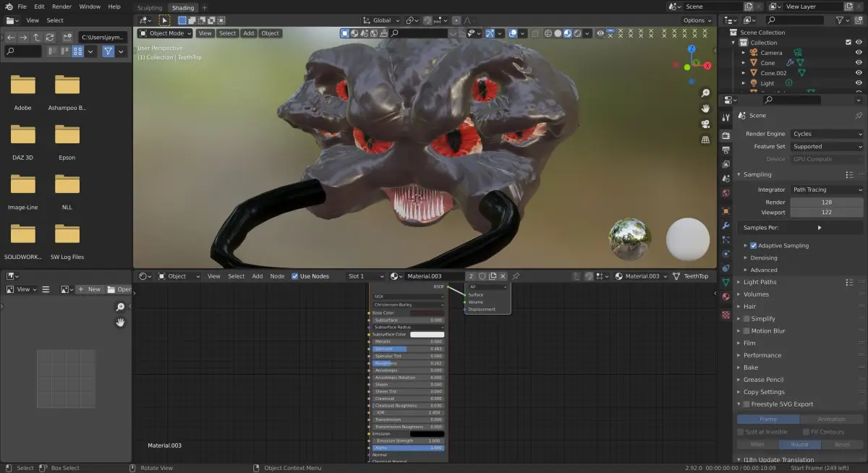Image resolution: width=868 pixels, height=473 pixels.
Task: Open the viewport Add menu button
Action: click(248, 33)
